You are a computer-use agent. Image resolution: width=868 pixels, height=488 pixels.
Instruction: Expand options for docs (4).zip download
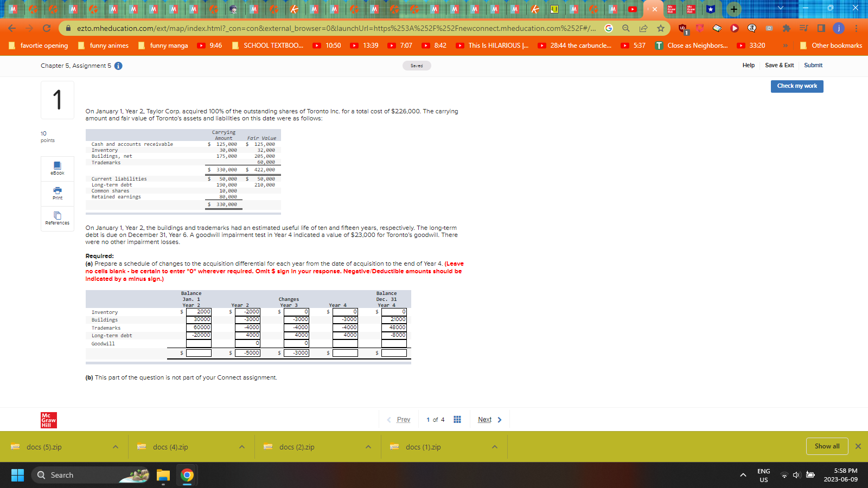[242, 447]
